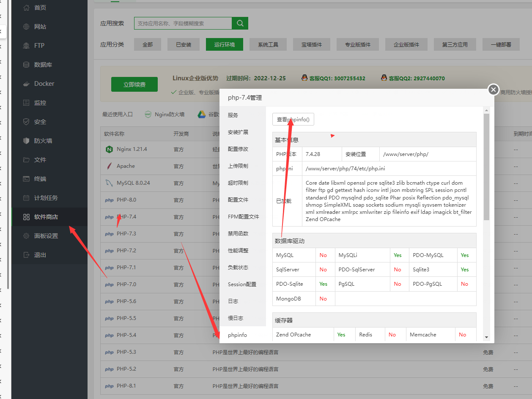Select the 软件商店 grid icon

26,217
